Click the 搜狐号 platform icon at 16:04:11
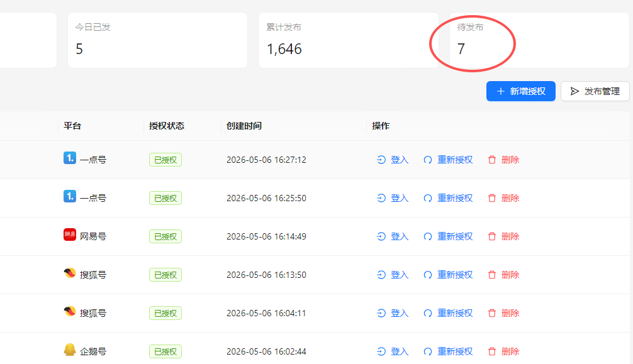Screen dimensions: 633x364 pos(70,311)
